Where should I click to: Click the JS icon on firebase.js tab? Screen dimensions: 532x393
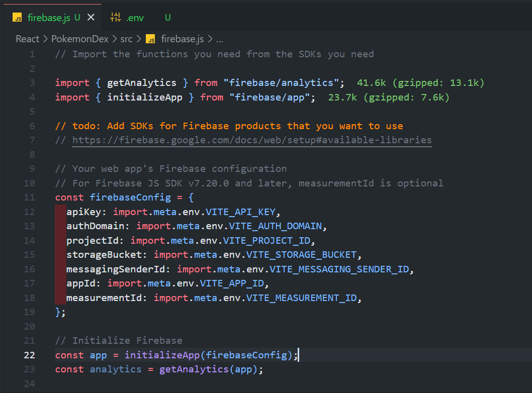click(17, 18)
